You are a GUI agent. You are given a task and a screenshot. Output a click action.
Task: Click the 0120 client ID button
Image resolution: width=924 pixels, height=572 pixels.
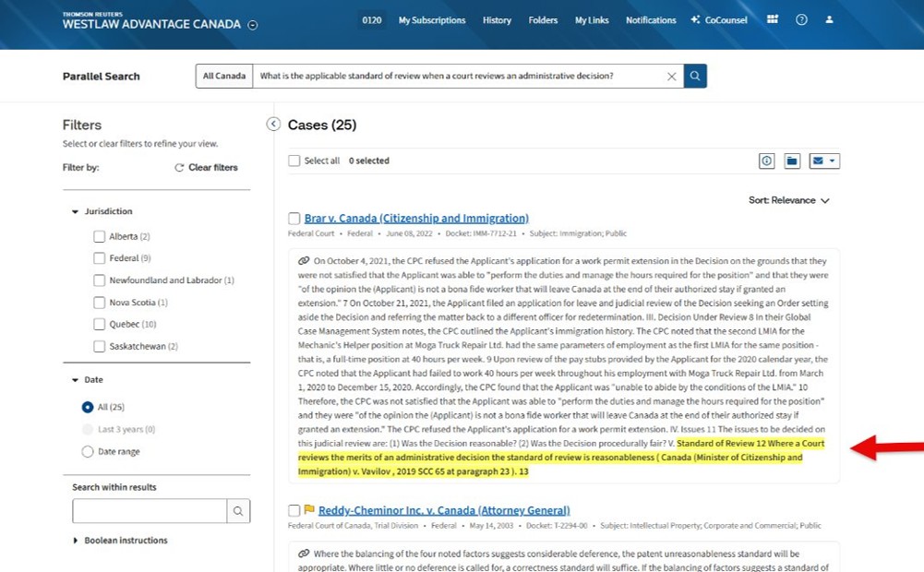tap(371, 20)
